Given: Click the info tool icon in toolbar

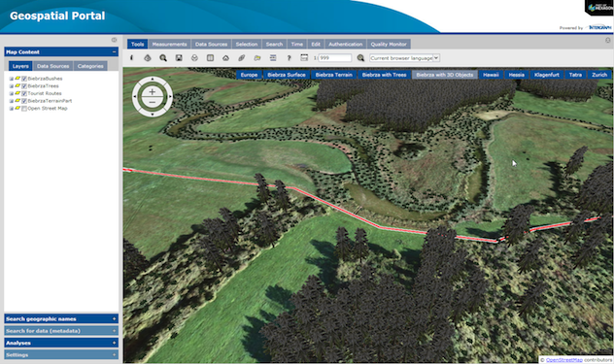Looking at the screenshot, I should 131,58.
